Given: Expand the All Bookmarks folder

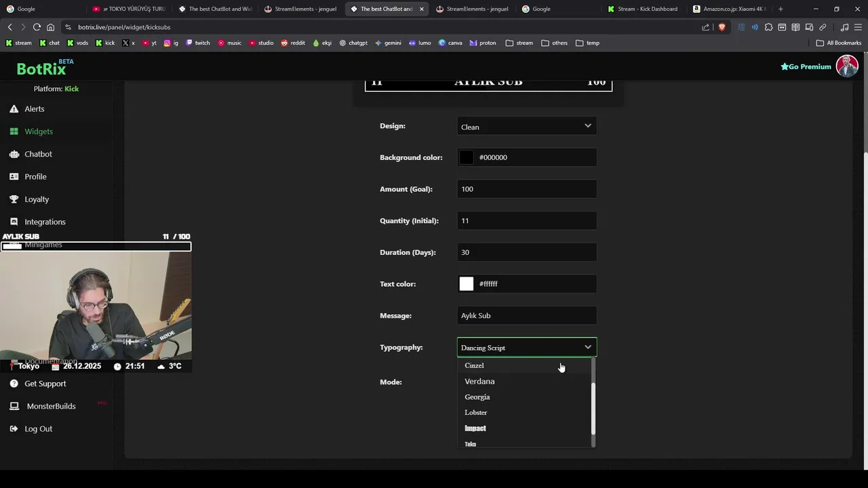Looking at the screenshot, I should pos(839,43).
